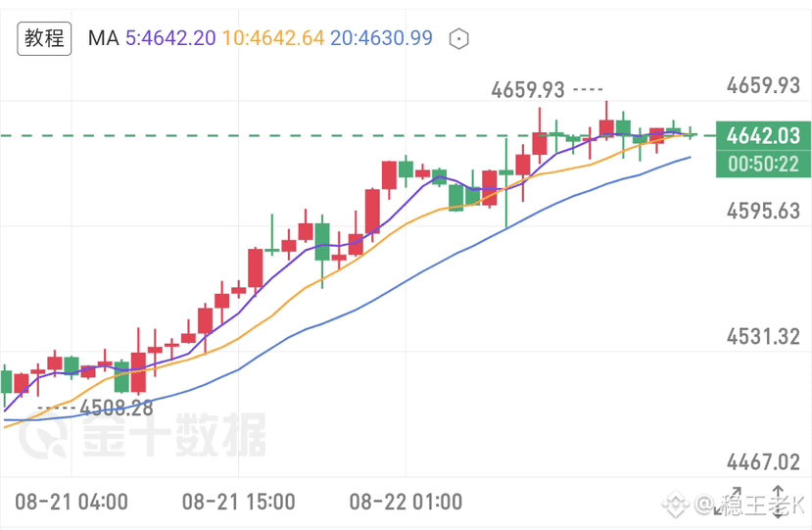Select the MA 10:4642.64 value
Viewport: 812px width, 530px height.
273,38
